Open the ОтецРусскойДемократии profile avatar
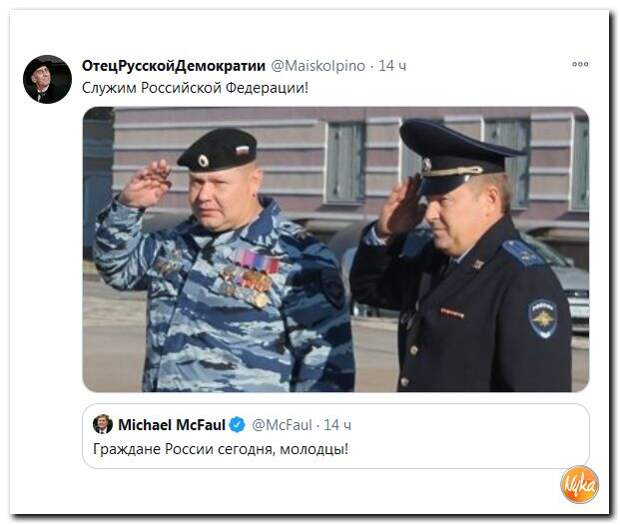Viewport: 620px width, 525px height. [x=47, y=79]
